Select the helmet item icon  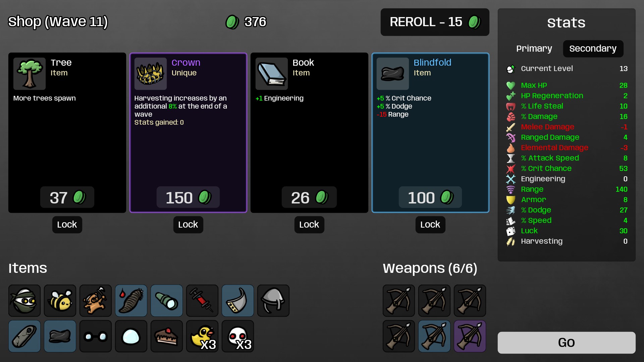click(273, 301)
